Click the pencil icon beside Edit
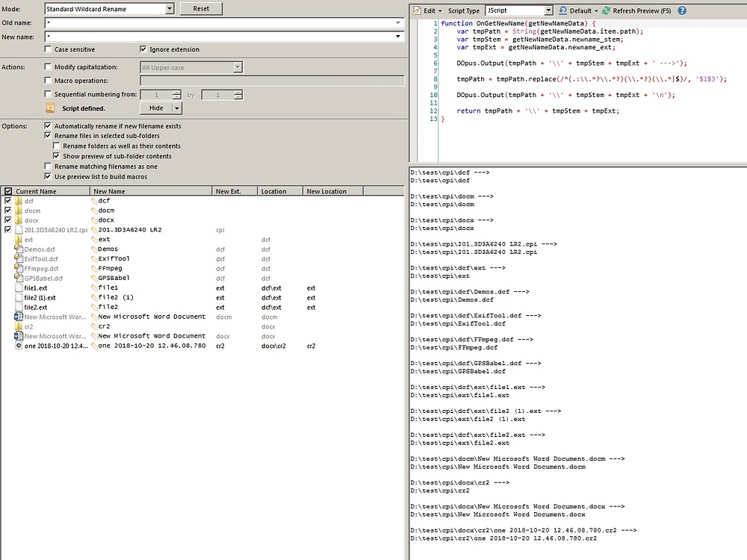Viewport: 747px width, 560px height. coord(417,9)
